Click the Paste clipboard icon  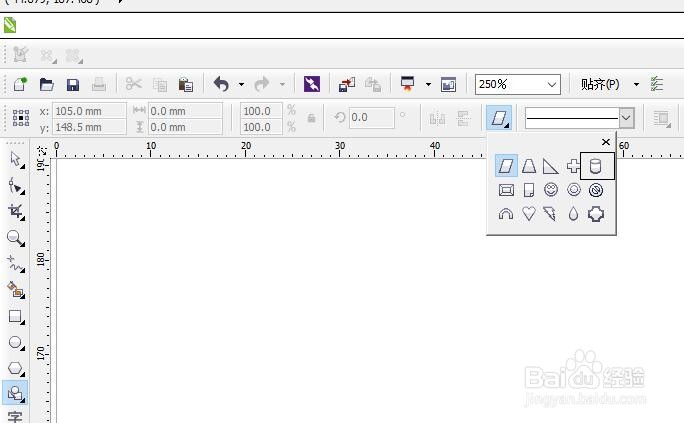click(x=186, y=84)
